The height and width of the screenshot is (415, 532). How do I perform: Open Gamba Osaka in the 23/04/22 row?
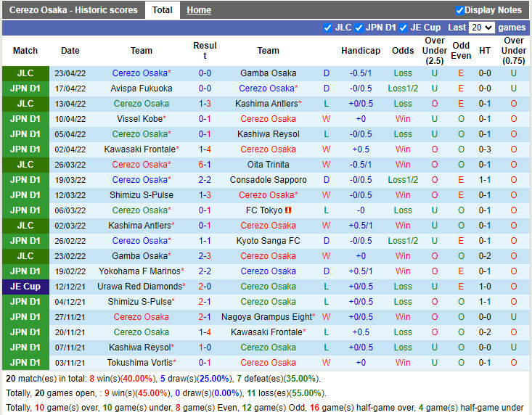point(268,73)
